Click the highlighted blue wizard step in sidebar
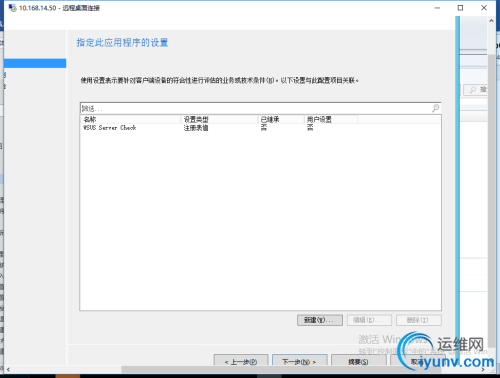This screenshot has width=500, height=378. 35,63
